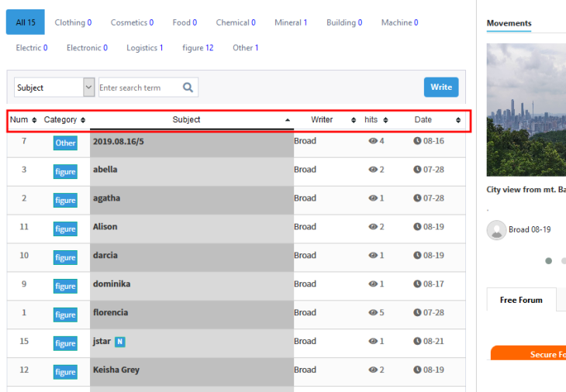The image size is (566, 392).
Task: Open the city view thumbnail image
Action: 526,108
